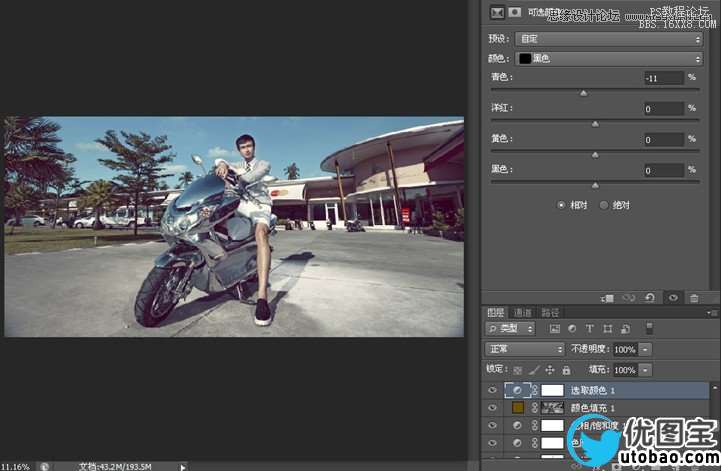Click the link icon on 颜色填充 1 layer
Image resolution: width=722 pixels, height=471 pixels.
pyautogui.click(x=535, y=408)
